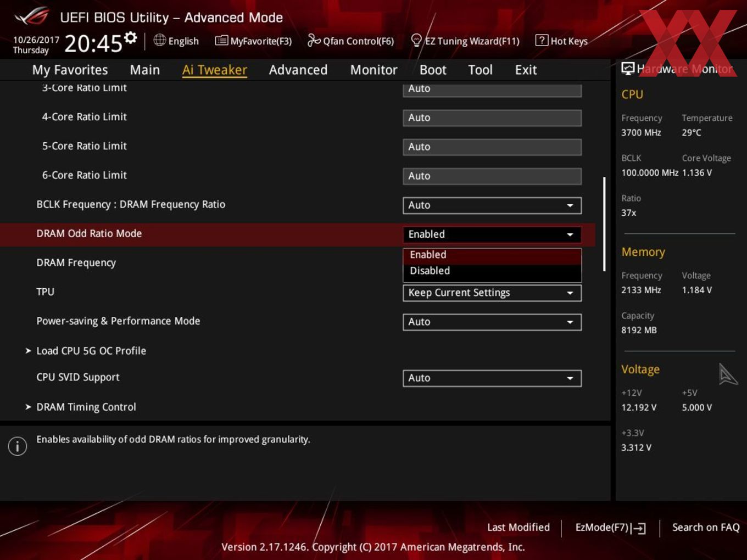Expand DRAM Timing Control submenu

(x=86, y=407)
